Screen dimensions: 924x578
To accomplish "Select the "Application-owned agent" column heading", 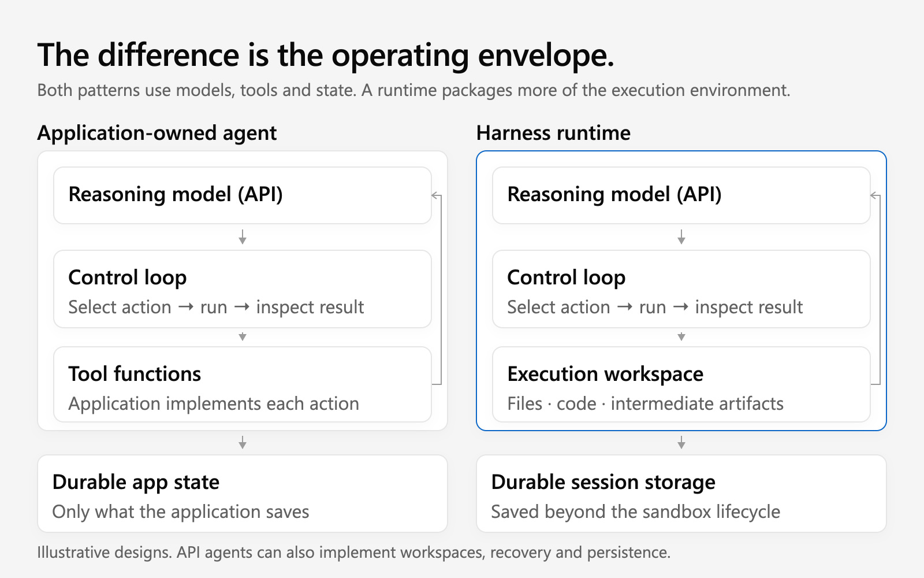I will tap(157, 134).
